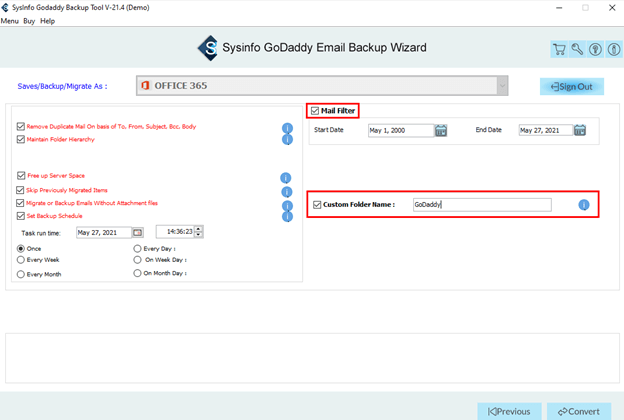Open the Buy menu
Screen dimensions: 624x420
pos(29,21)
